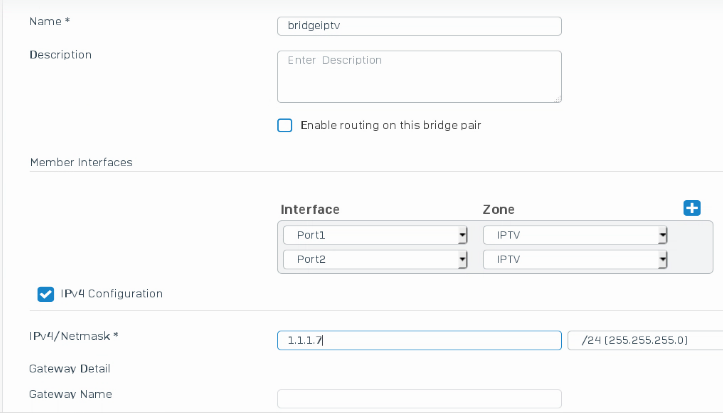Image resolution: width=723 pixels, height=413 pixels.
Task: Select the empty Gateway Name input
Action: tap(419, 399)
